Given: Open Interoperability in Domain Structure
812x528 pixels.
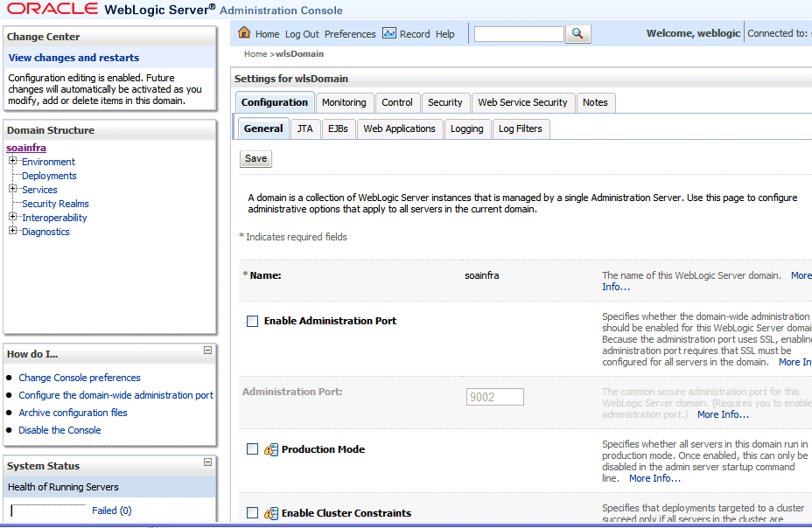Looking at the screenshot, I should [x=54, y=218].
